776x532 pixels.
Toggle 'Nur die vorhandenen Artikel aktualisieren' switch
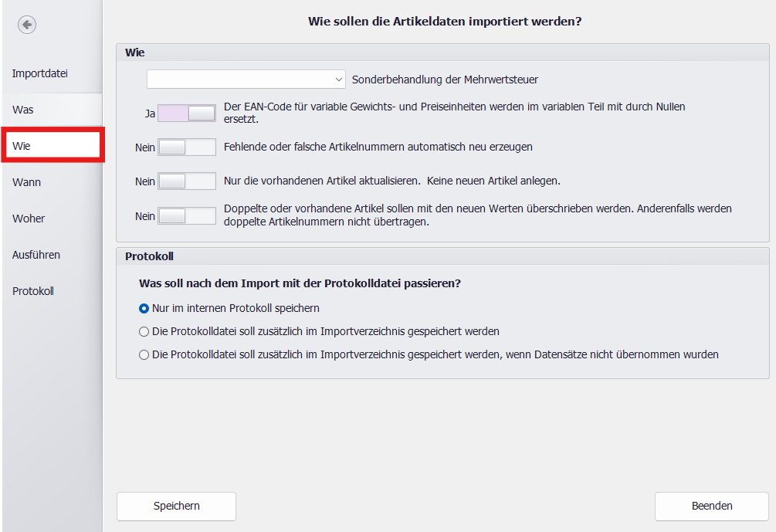pyautogui.click(x=187, y=181)
